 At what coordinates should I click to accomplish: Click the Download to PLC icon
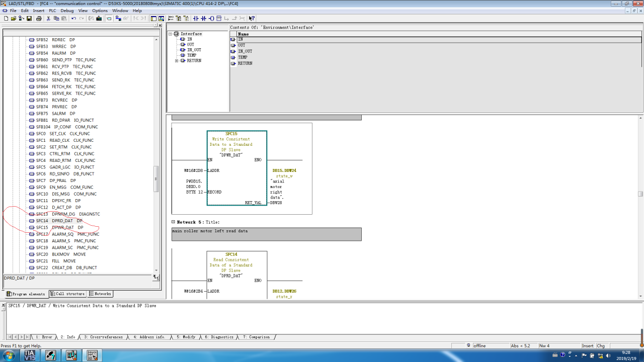tap(99, 18)
